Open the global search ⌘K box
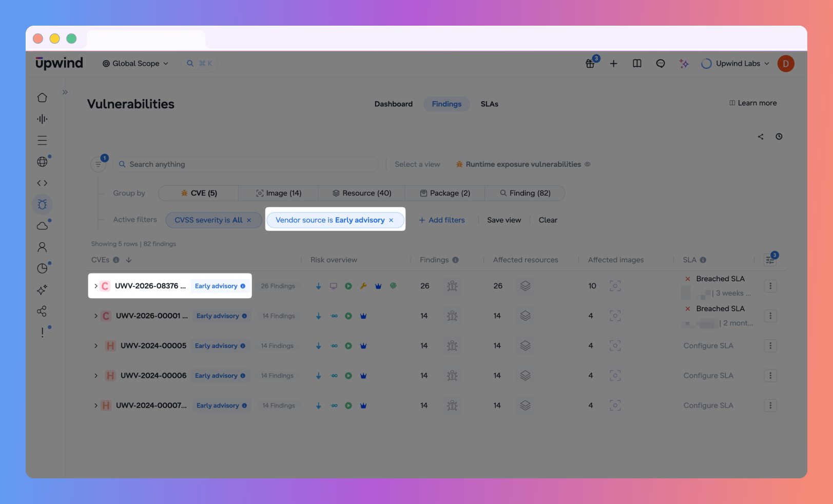Viewport: 833px width, 504px height. 200,64
